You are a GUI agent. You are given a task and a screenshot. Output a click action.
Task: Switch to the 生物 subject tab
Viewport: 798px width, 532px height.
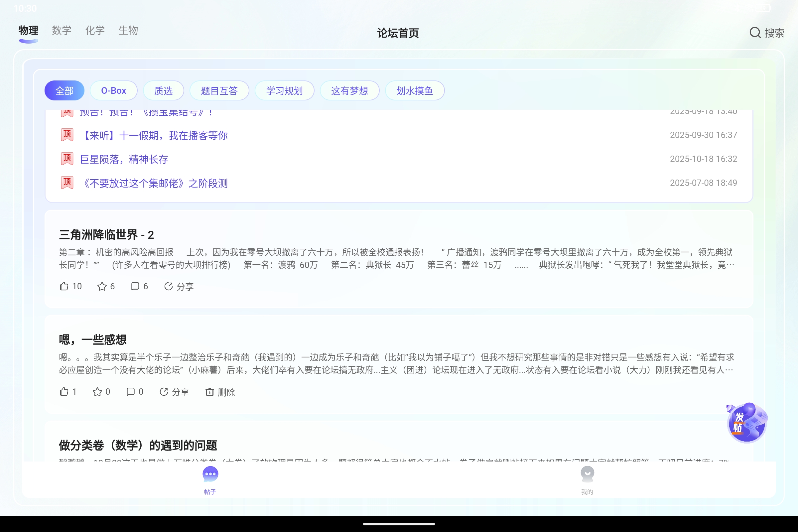coord(128,31)
